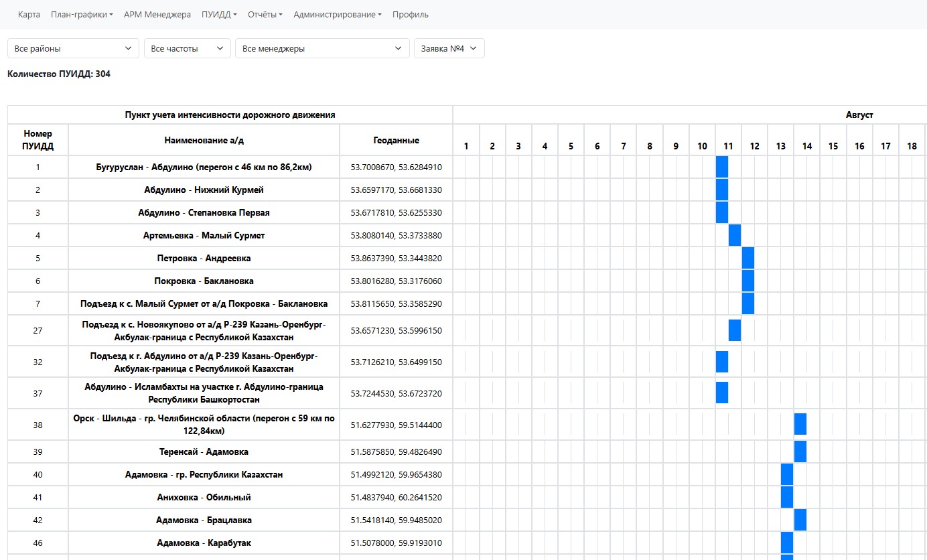Open АРМ Менеджера page

157,15
